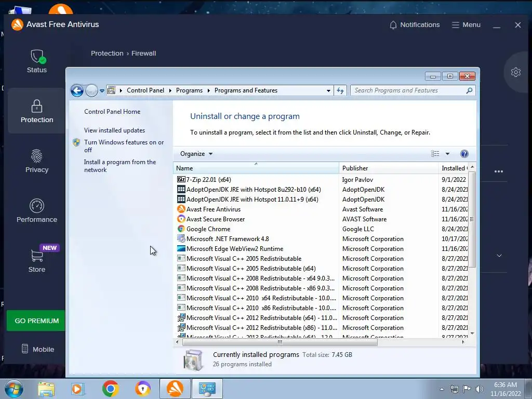Click Programs and Features breadcrumb item

pyautogui.click(x=246, y=90)
